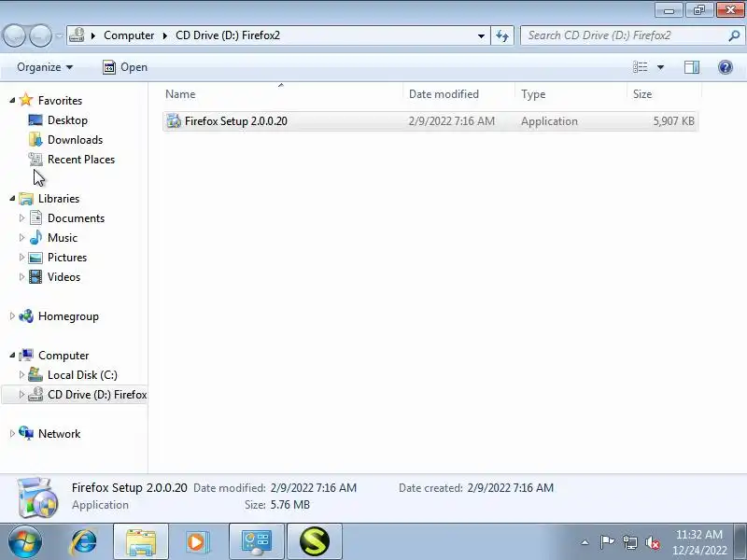Click Firefox Setup installer file icon
The height and width of the screenshot is (560, 747).
point(174,121)
